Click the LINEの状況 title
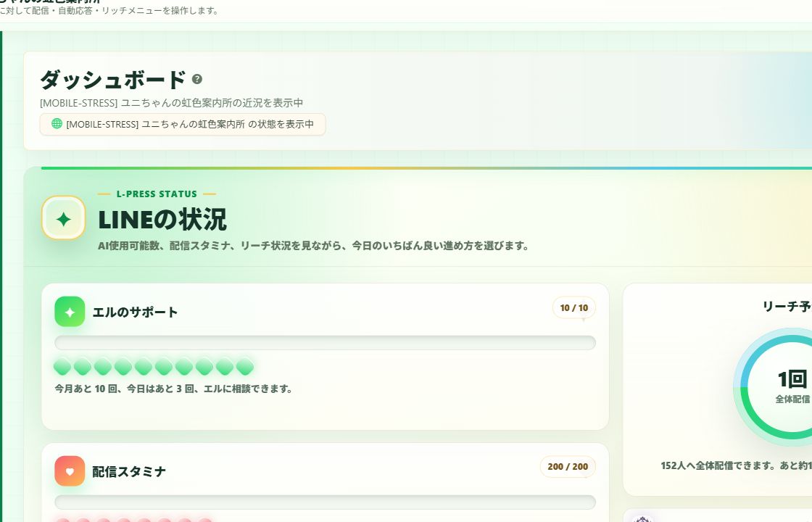The width and height of the screenshot is (812, 522). point(162,220)
